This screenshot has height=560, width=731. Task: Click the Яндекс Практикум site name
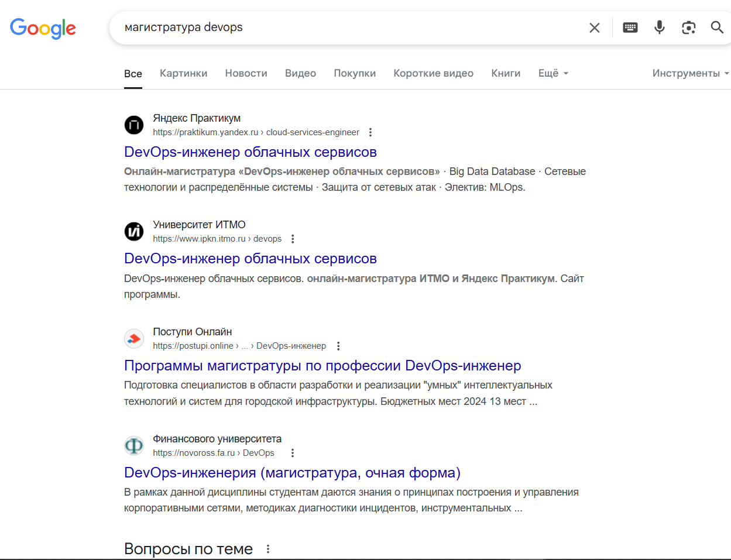[197, 118]
